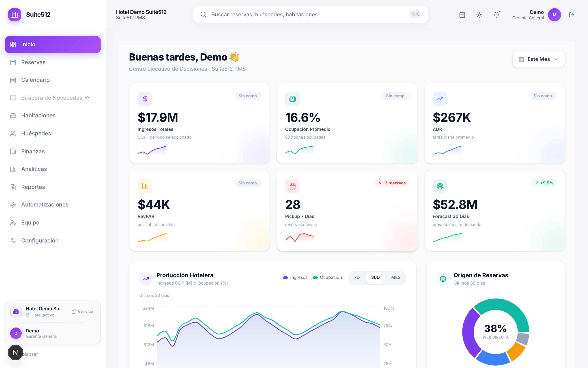Select the 7D chart range
The image size is (588, 368).
coord(357,277)
